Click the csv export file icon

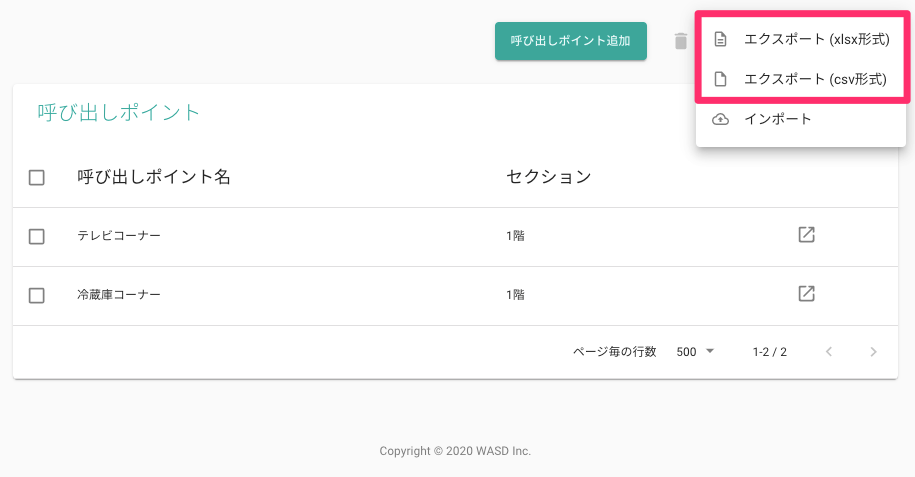721,79
